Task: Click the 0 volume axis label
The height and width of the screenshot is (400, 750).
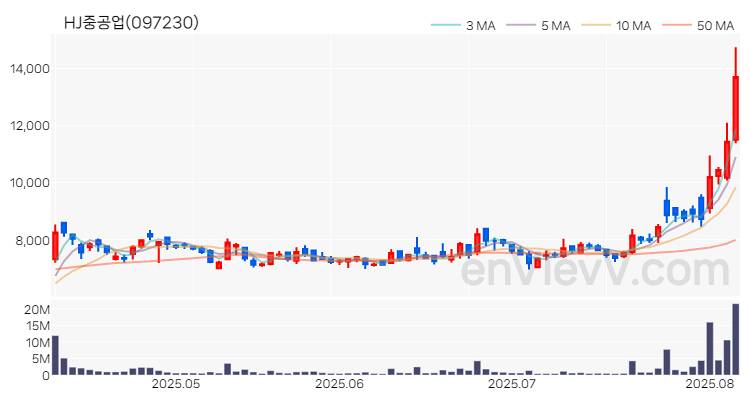Action: pos(46,375)
